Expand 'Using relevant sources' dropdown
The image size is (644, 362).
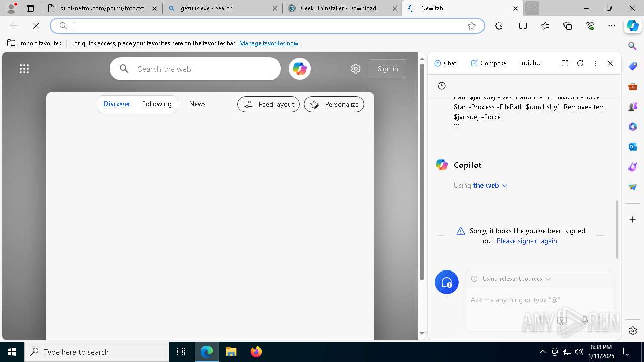(512, 279)
